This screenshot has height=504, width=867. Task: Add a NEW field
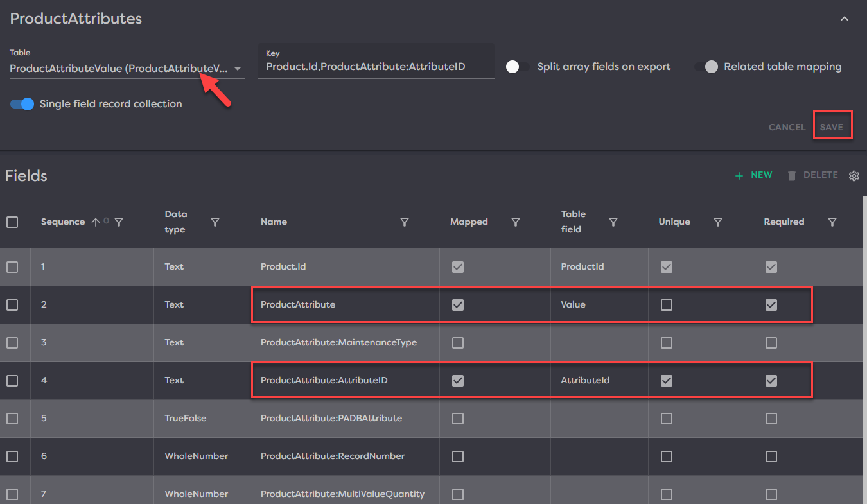pyautogui.click(x=754, y=175)
